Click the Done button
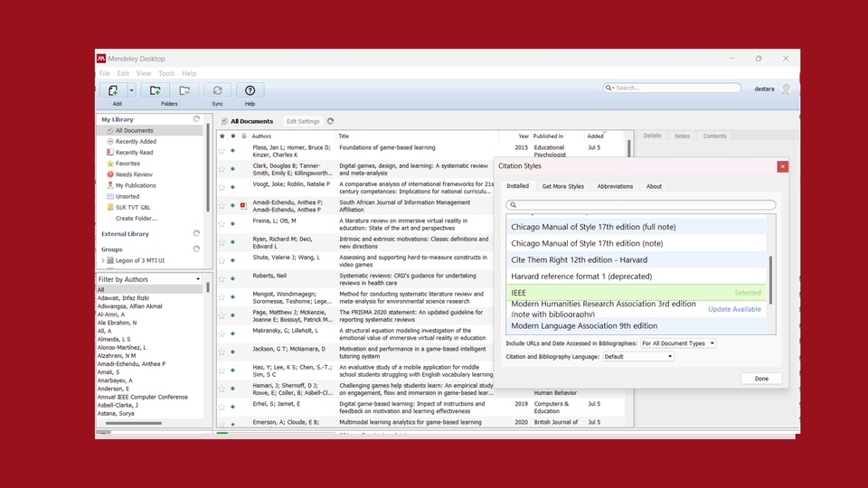 (761, 379)
